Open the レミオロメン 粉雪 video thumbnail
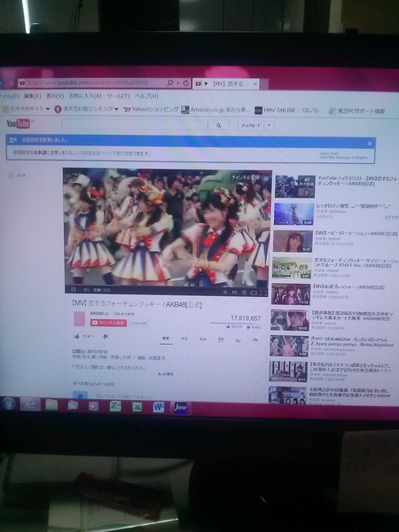 293,214
